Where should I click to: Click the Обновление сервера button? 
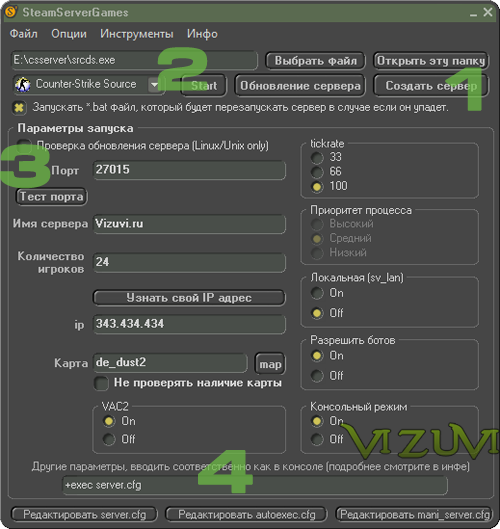pos(300,86)
